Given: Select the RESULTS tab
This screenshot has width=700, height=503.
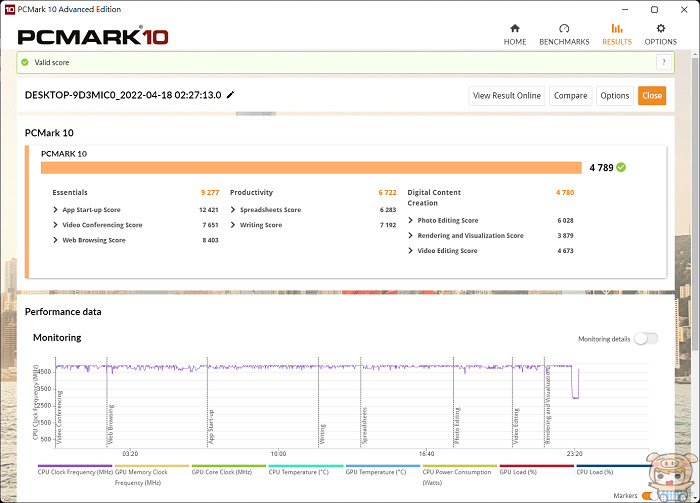Looking at the screenshot, I should (x=617, y=35).
